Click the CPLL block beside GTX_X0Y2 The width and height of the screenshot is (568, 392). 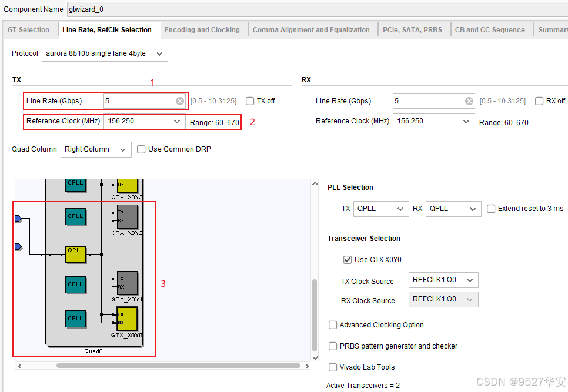click(75, 216)
